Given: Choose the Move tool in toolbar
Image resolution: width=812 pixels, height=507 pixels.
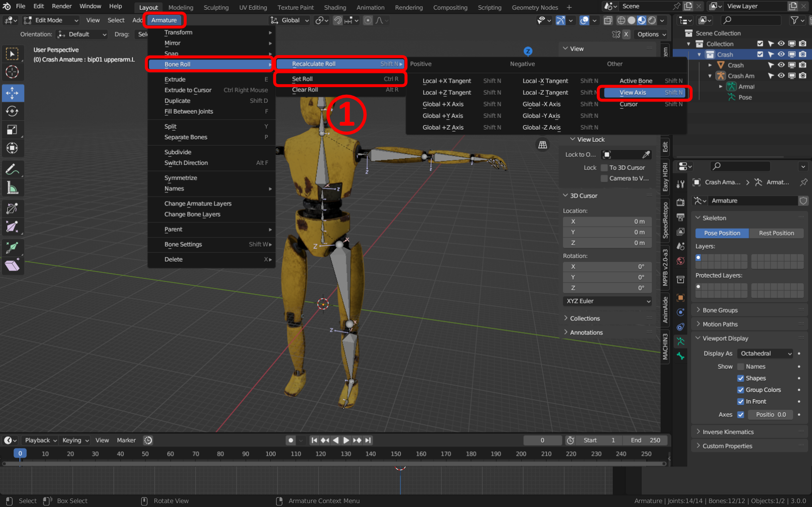Looking at the screenshot, I should pyautogui.click(x=12, y=93).
